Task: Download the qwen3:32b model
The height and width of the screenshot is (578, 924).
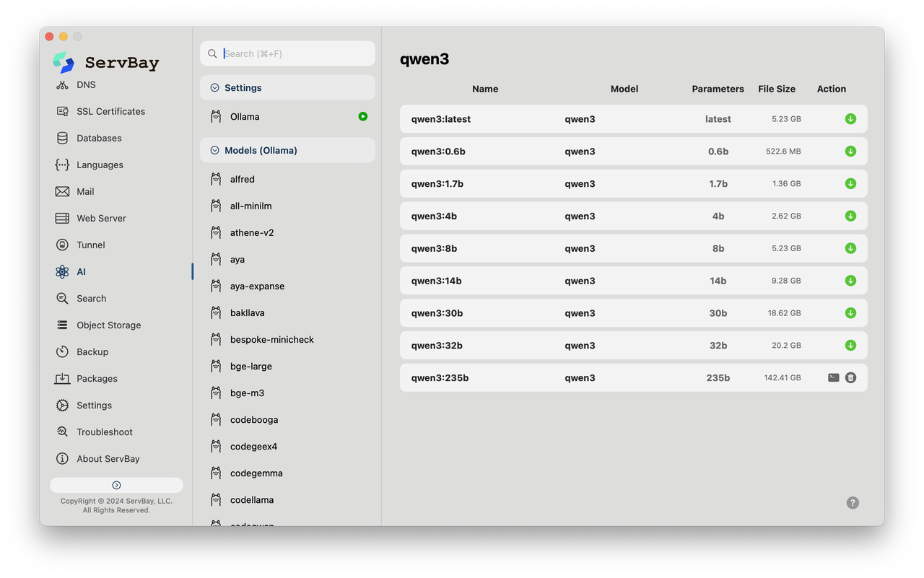Action: (x=850, y=346)
